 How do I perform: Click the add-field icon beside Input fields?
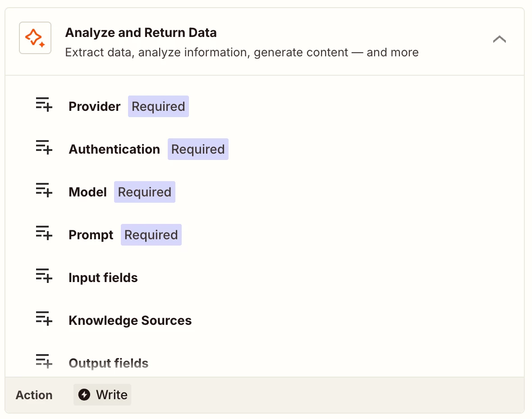pyautogui.click(x=44, y=276)
